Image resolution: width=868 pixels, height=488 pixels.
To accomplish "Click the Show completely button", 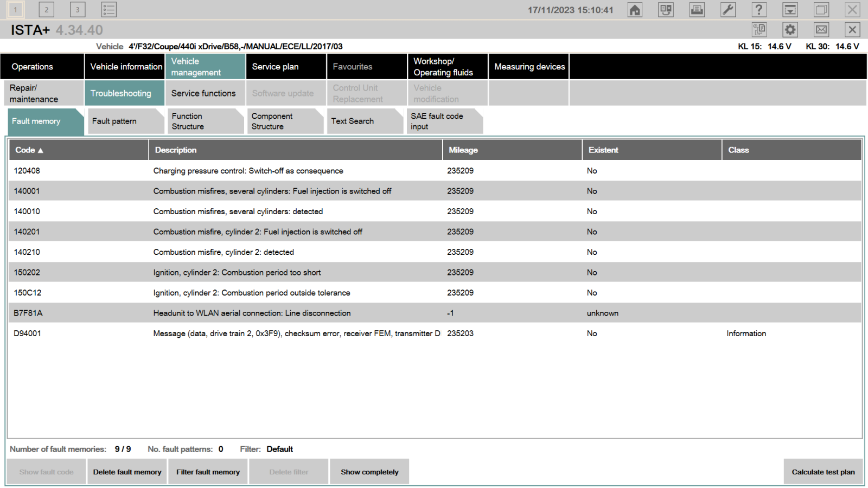I will tap(369, 472).
